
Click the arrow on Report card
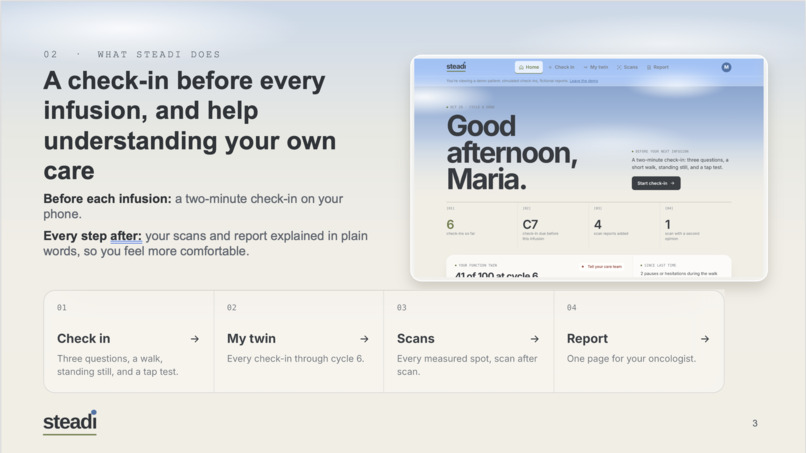705,339
